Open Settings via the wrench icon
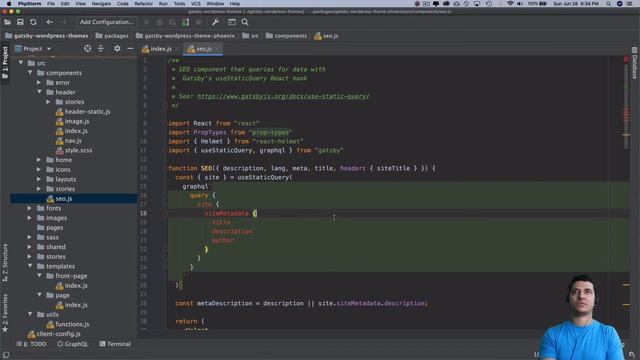This screenshot has width=640, height=360. [x=215, y=22]
